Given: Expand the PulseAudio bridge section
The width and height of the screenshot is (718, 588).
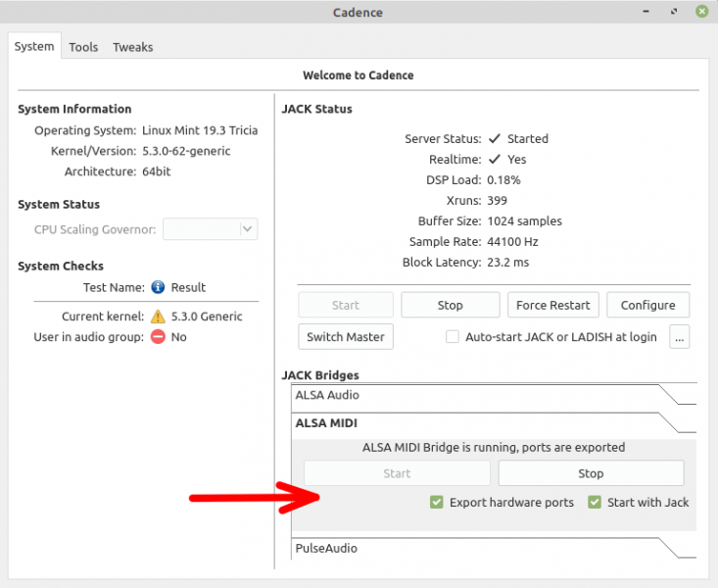Looking at the screenshot, I should (494, 548).
